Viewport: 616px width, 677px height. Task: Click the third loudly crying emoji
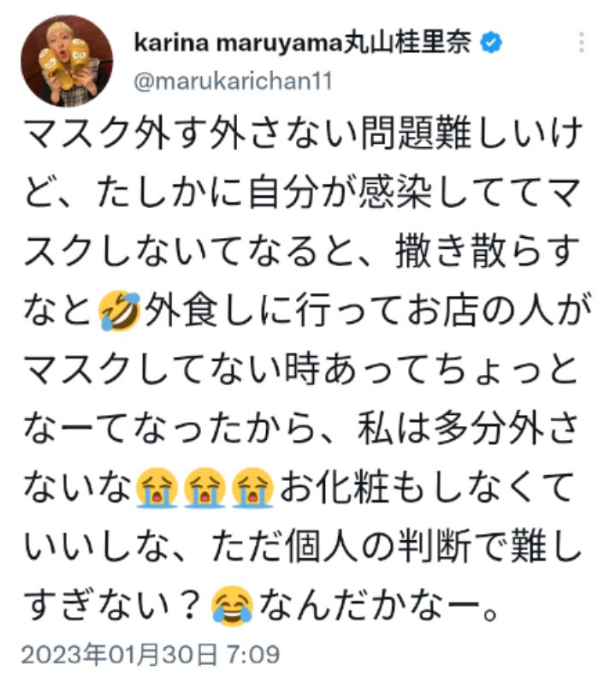pos(253,487)
